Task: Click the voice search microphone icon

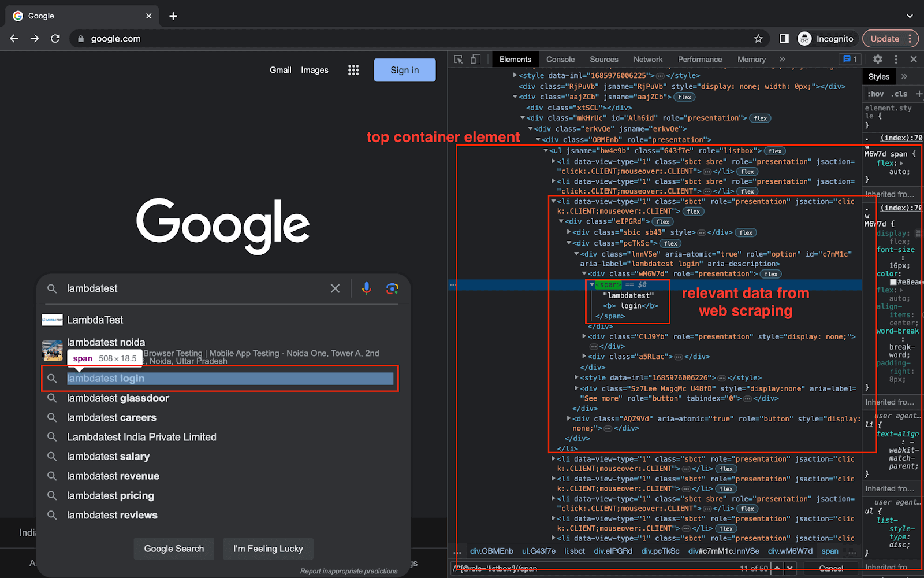Action: [367, 288]
